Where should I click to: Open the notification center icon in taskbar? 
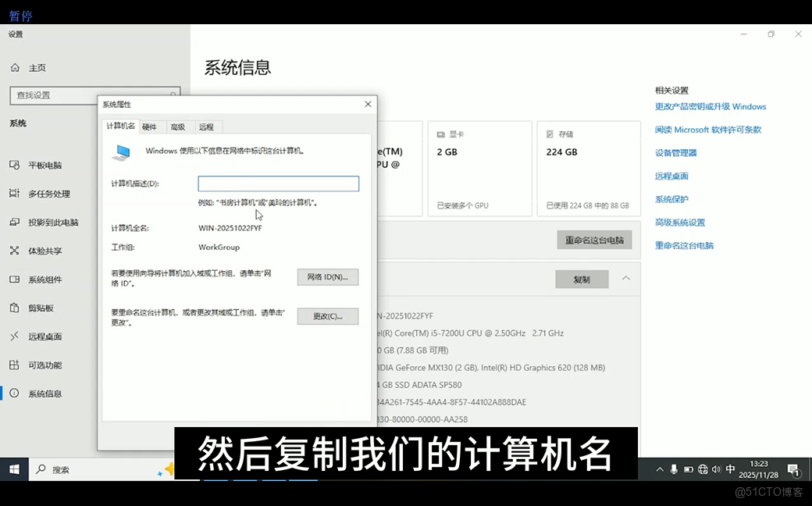[795, 469]
